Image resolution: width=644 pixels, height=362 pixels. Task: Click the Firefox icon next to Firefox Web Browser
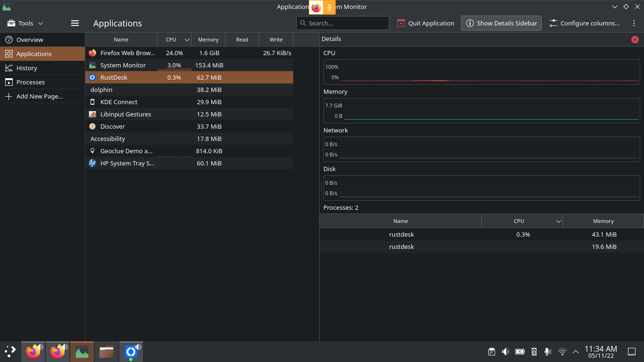click(x=92, y=53)
